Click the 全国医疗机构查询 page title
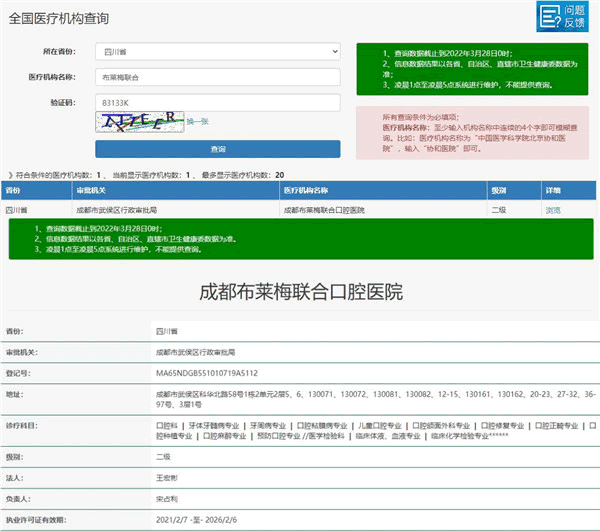 [x=59, y=18]
